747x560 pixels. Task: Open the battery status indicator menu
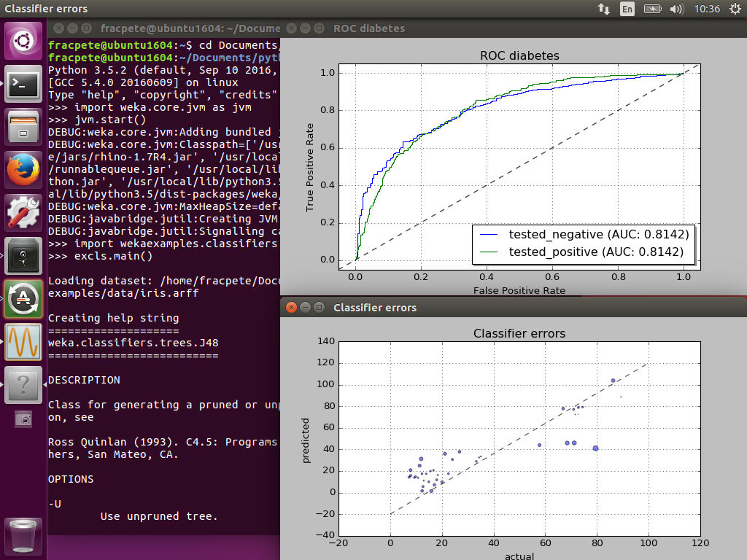click(x=652, y=9)
